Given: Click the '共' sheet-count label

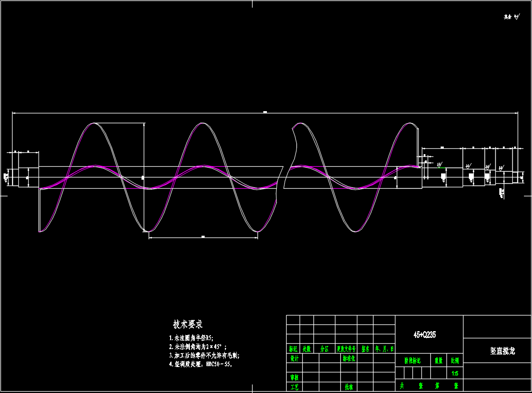Looking at the screenshot, I should click(x=402, y=386).
